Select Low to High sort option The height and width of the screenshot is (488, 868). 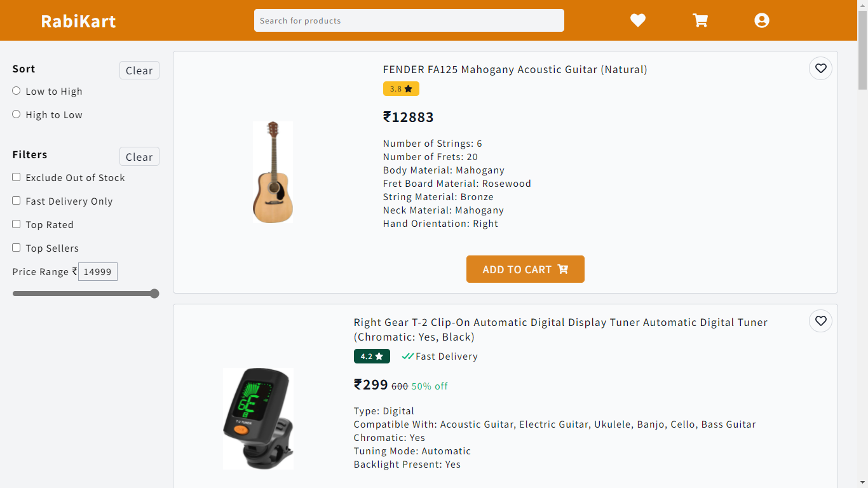[17, 91]
